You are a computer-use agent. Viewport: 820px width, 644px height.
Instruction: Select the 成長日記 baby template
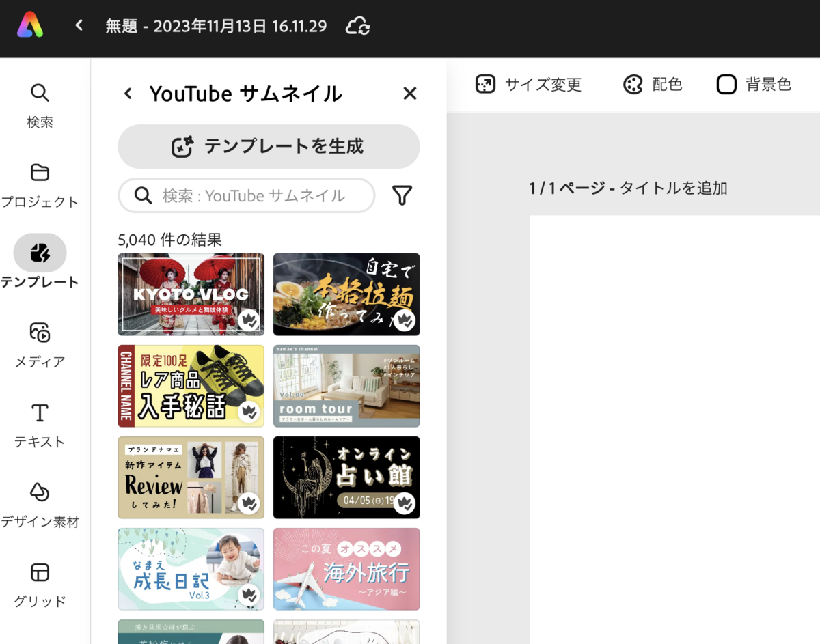191,569
